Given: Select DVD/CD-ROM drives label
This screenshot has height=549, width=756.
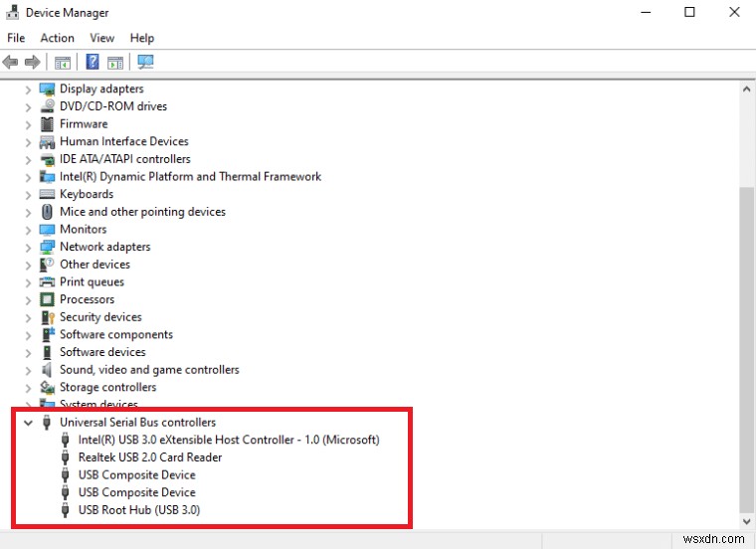Looking at the screenshot, I should (x=113, y=106).
